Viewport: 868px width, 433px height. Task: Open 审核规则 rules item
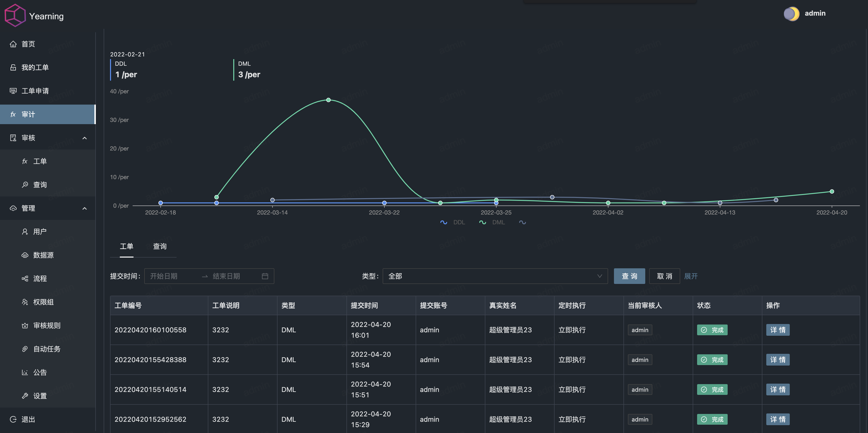[x=46, y=325]
